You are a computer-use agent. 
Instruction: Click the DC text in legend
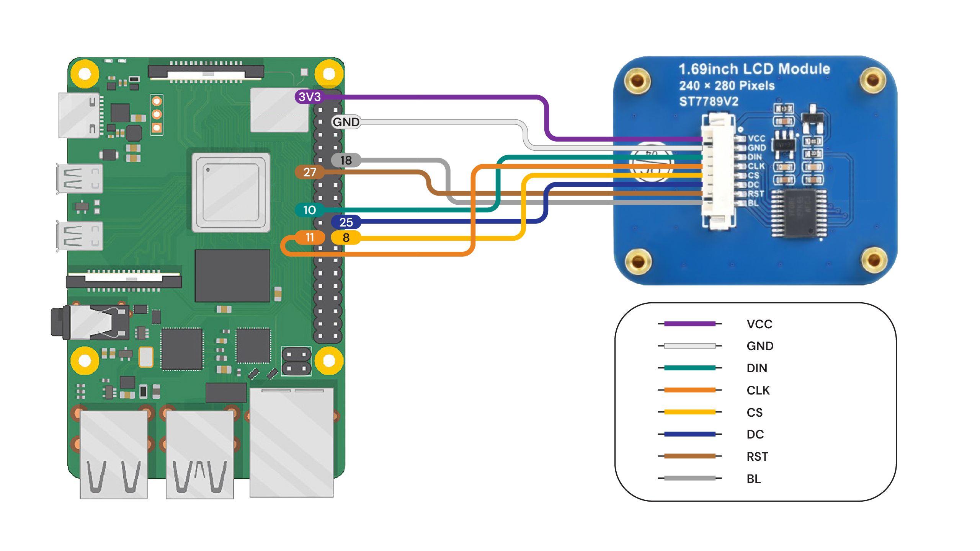tap(755, 434)
